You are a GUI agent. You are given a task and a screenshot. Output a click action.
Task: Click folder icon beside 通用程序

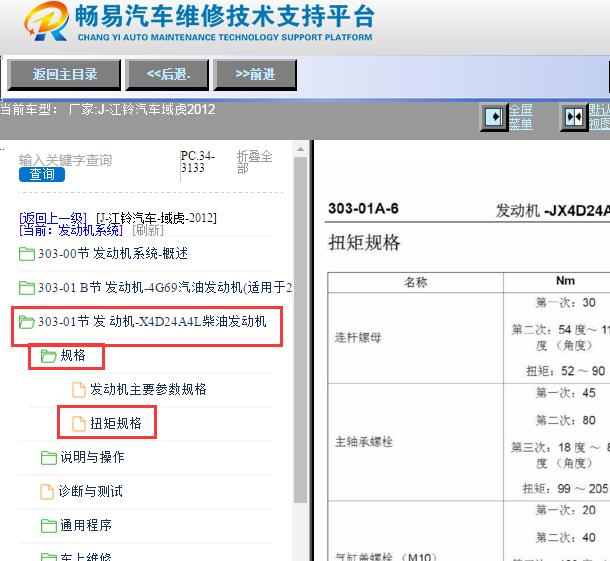click(x=48, y=526)
